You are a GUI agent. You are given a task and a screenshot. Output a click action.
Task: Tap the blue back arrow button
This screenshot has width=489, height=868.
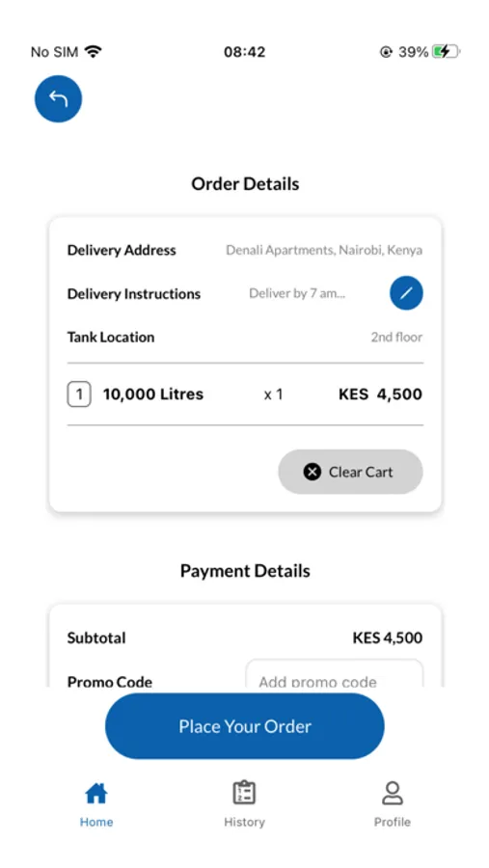click(58, 98)
